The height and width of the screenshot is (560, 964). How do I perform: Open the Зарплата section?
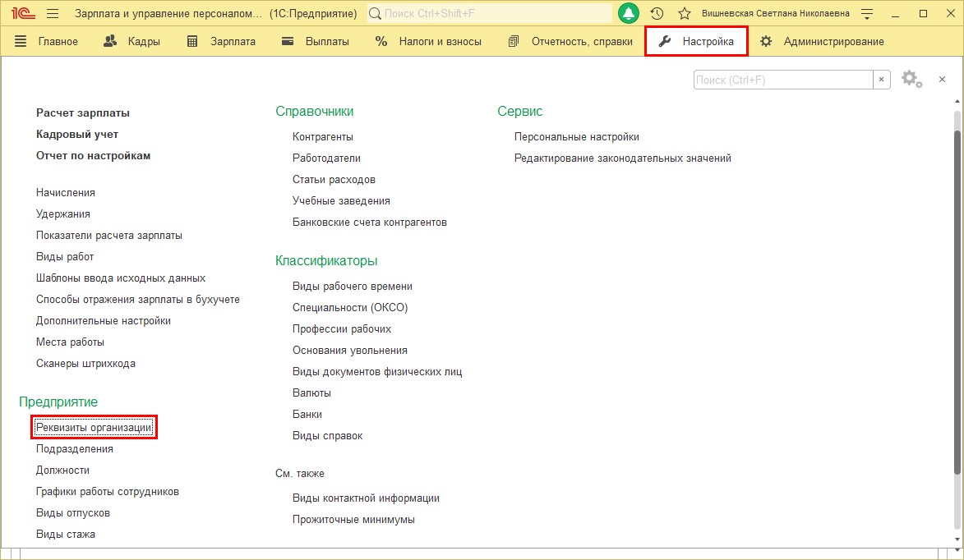click(233, 41)
